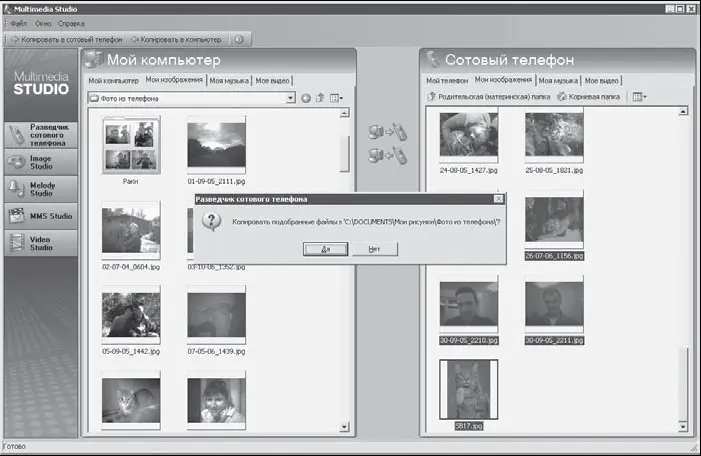This screenshot has width=701, height=456.
Task: Switch to Моя музыка tab in phone panel
Action: [558, 80]
